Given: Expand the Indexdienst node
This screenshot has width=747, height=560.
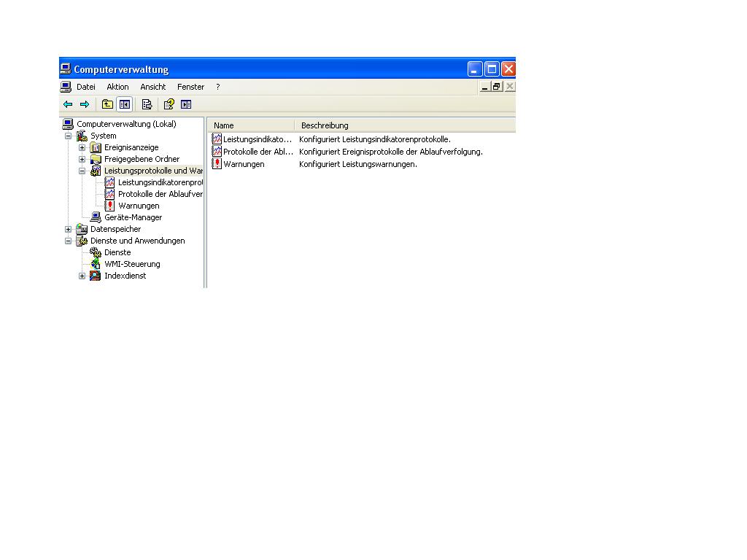Looking at the screenshot, I should point(82,276).
